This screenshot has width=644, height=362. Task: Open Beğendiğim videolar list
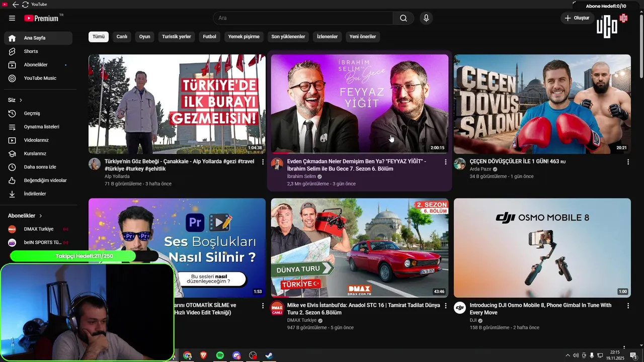38,180
